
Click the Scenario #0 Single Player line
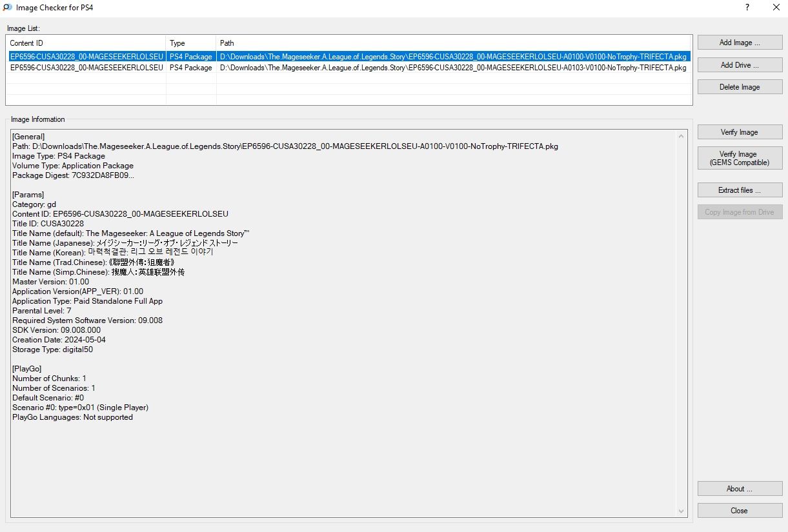80,408
